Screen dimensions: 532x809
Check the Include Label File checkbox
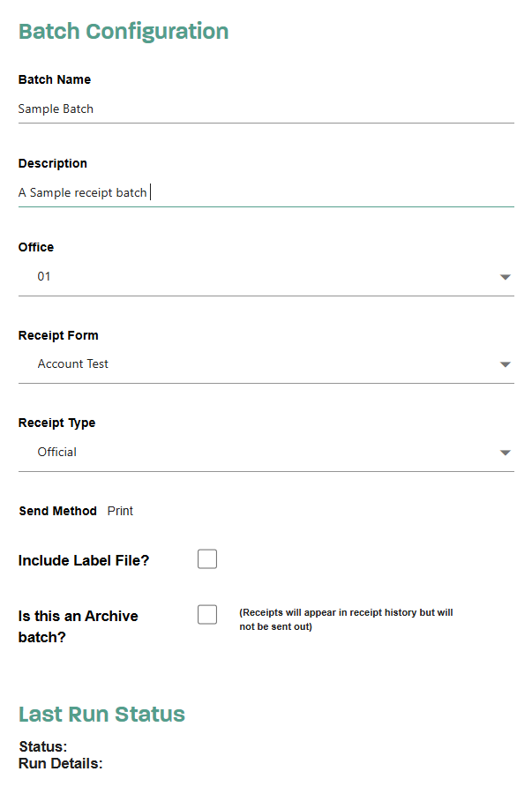tap(207, 558)
